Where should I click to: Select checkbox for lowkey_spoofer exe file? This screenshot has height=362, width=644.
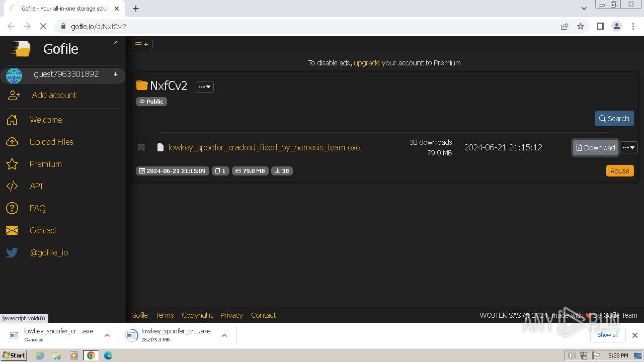(141, 147)
